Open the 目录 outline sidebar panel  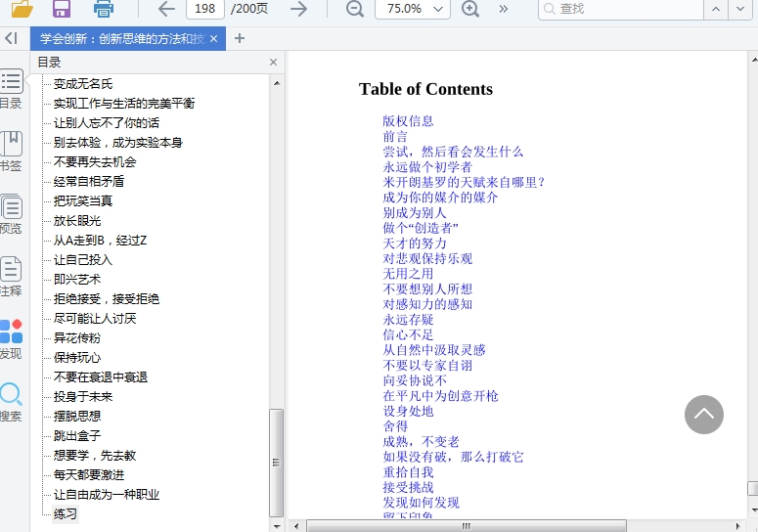coord(11,89)
